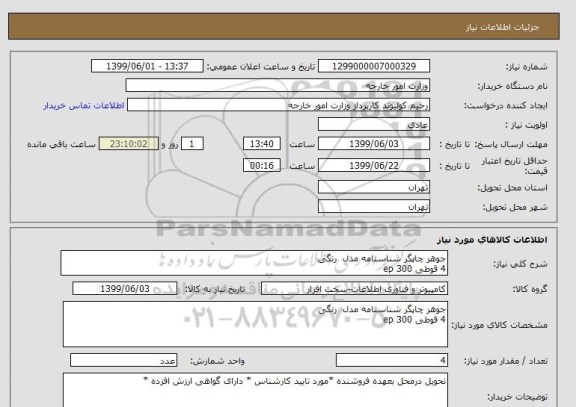
Task: Select the buyer description text area
Action: click(255, 390)
